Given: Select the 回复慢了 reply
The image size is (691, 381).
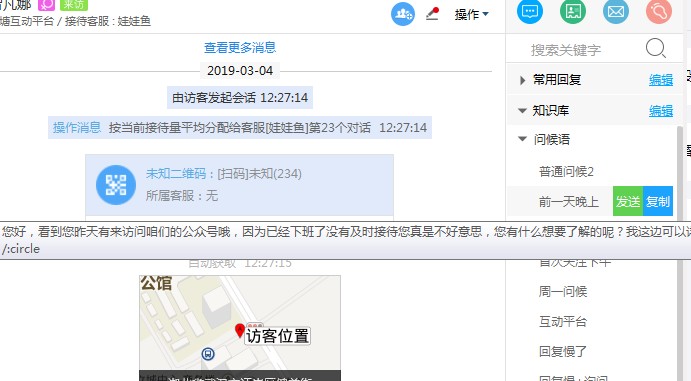Looking at the screenshot, I should pyautogui.click(x=563, y=351).
